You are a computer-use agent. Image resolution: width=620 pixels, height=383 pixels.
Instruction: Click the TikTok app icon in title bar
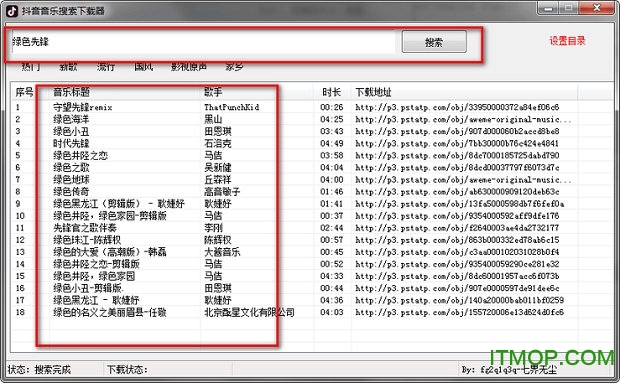(12, 11)
